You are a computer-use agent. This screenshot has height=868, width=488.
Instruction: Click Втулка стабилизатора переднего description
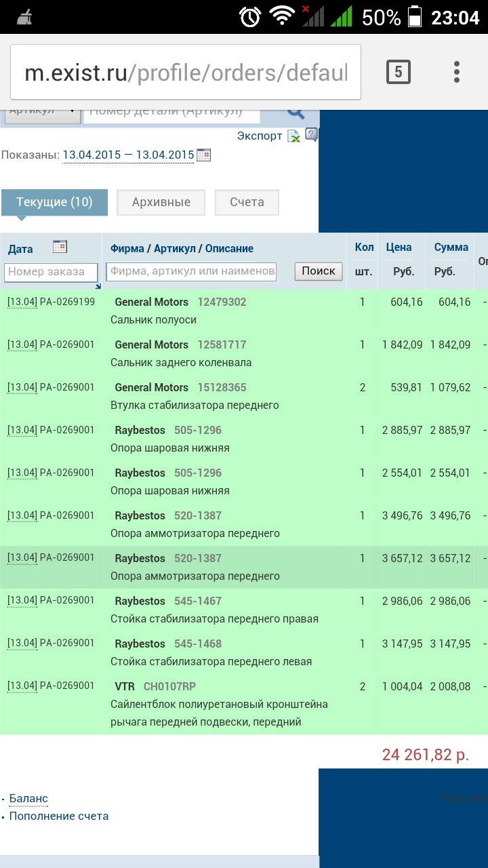coord(195,405)
